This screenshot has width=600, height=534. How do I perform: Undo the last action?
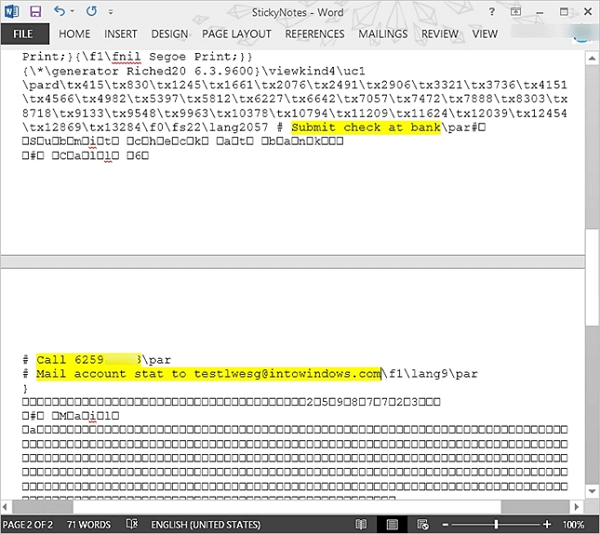(60, 12)
